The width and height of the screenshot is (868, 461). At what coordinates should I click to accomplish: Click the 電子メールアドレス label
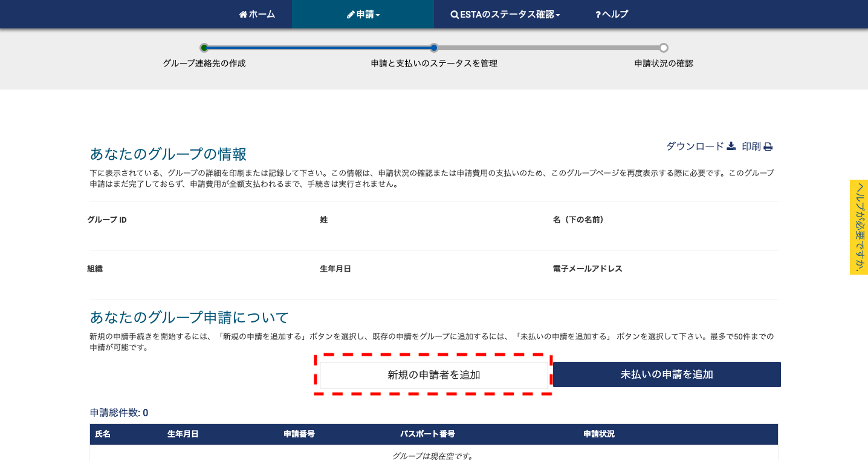588,269
